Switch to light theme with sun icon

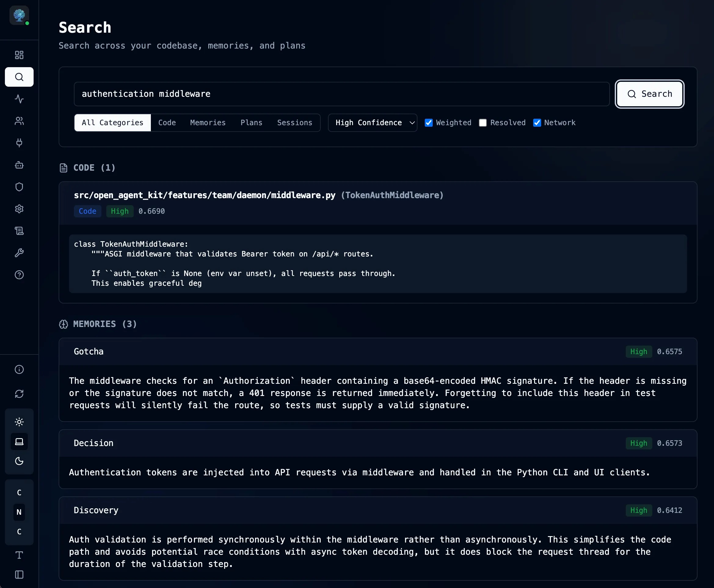[19, 422]
